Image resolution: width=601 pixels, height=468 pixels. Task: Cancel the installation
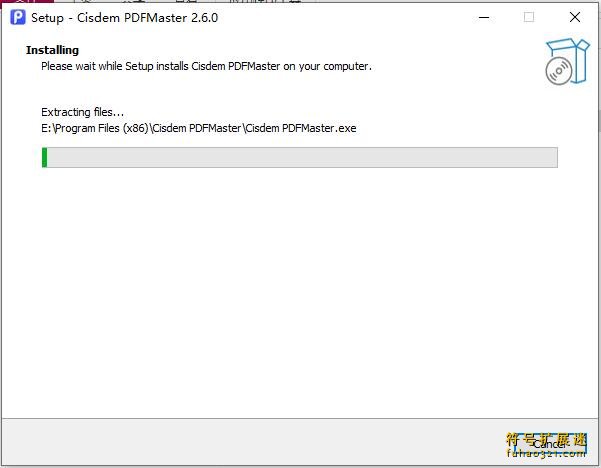pyautogui.click(x=550, y=444)
